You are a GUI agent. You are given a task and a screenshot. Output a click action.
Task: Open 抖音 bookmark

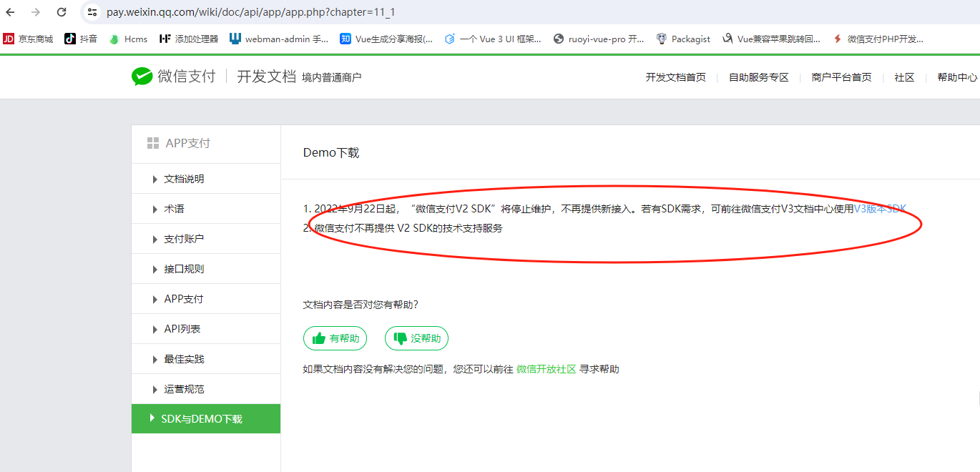click(80, 39)
